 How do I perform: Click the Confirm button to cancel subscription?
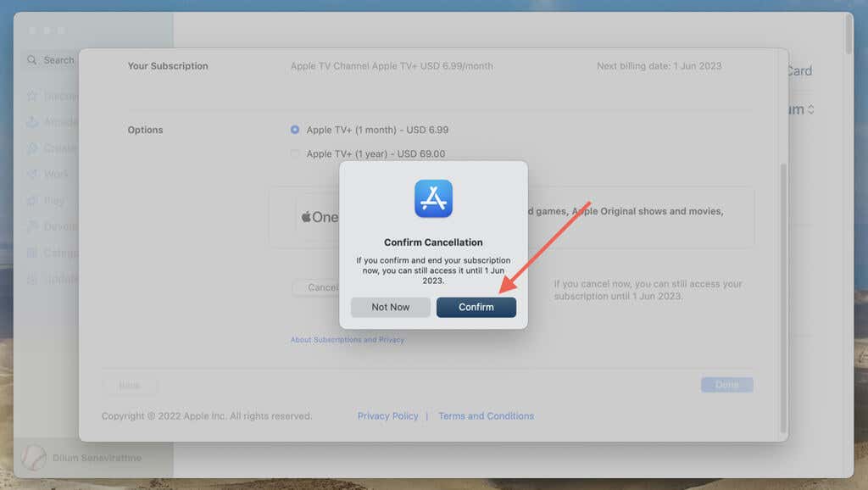tap(476, 307)
